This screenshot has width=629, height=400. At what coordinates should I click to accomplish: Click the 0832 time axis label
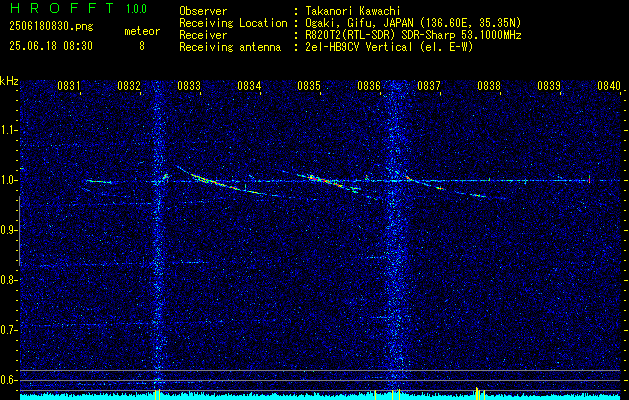[x=129, y=85]
